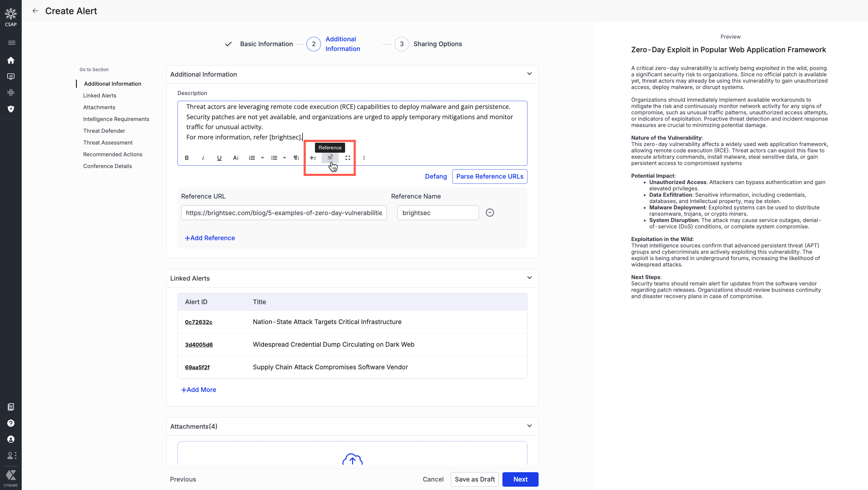Remove the brightsec reference row
Screen dimensions: 868x490
pos(489,212)
